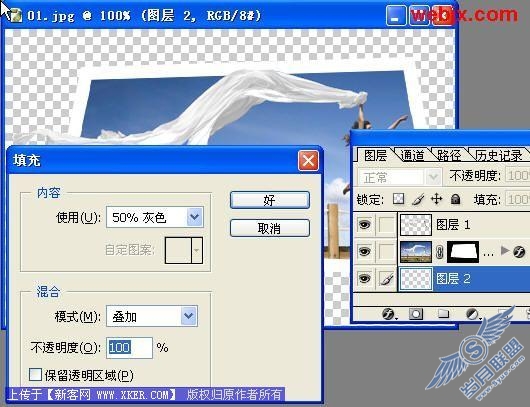Click the add layer style icon

coord(389,314)
